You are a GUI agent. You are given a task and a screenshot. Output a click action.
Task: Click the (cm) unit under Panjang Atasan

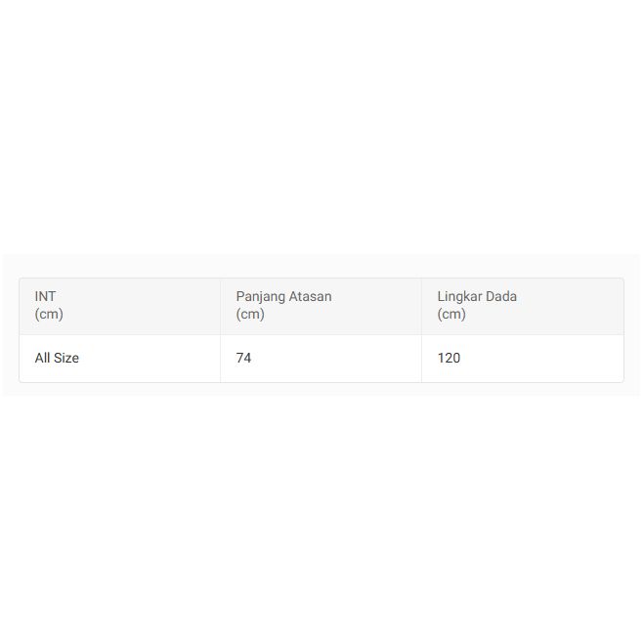(250, 315)
